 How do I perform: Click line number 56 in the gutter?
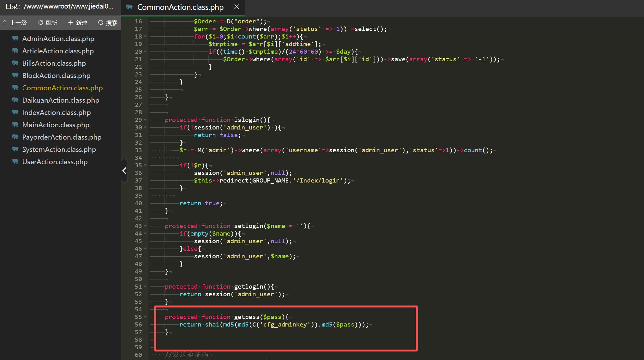(x=138, y=325)
